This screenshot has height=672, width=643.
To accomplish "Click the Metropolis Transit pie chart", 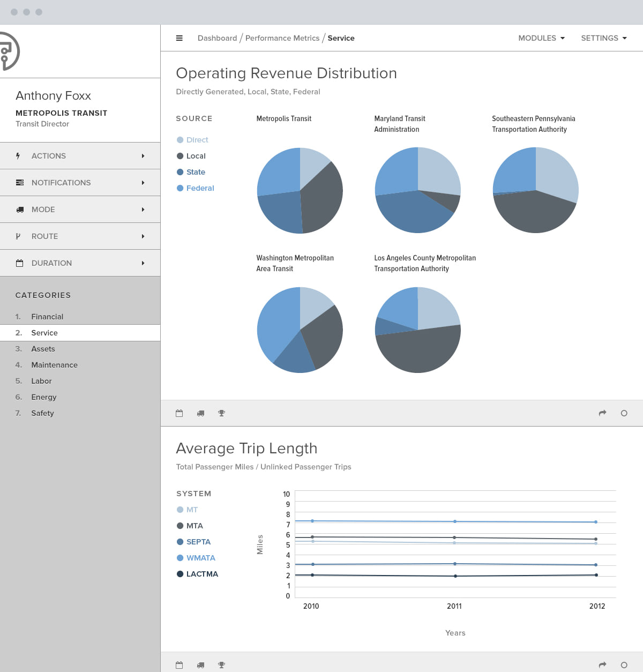I will [x=300, y=191].
